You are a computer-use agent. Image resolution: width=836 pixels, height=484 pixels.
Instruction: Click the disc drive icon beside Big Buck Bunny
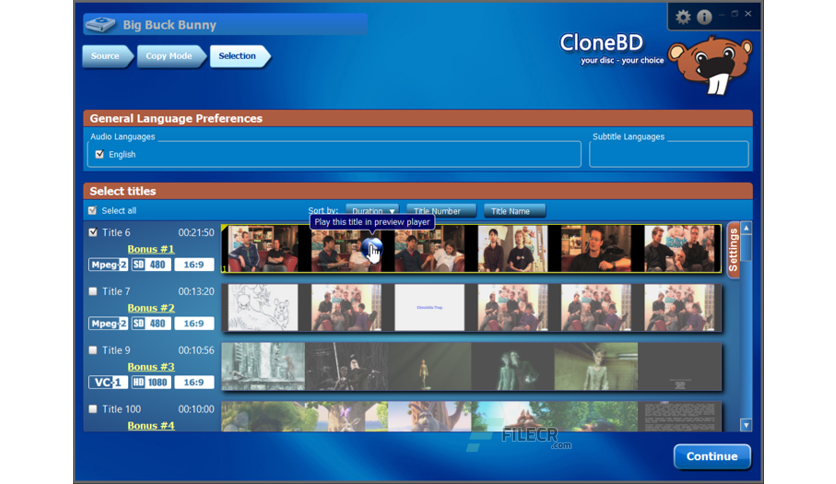(x=101, y=25)
